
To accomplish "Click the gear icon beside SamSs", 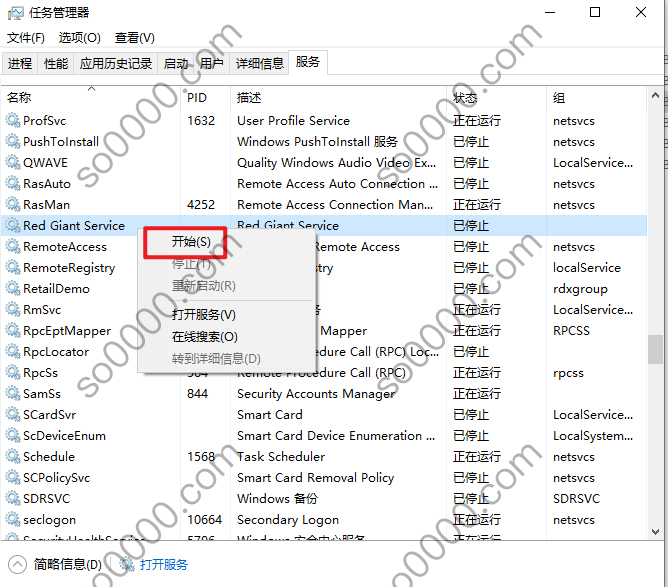I will (13, 393).
